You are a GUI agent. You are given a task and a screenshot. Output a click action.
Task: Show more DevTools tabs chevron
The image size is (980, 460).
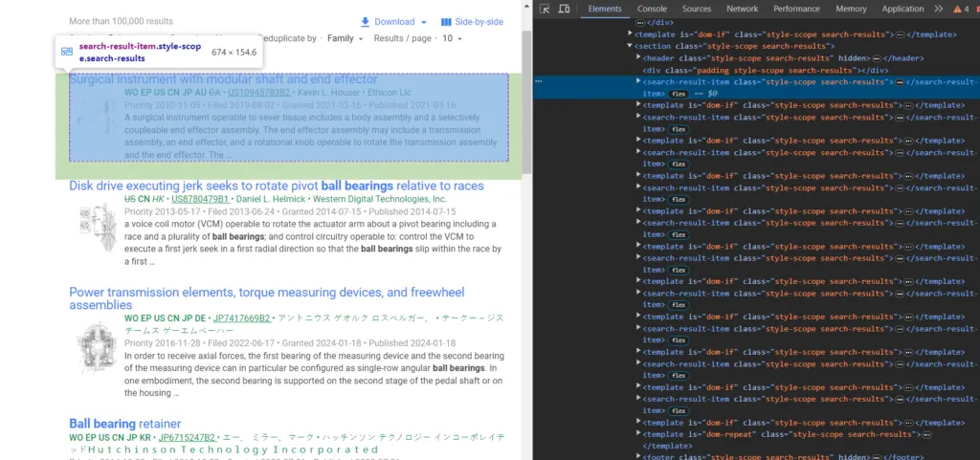938,9
